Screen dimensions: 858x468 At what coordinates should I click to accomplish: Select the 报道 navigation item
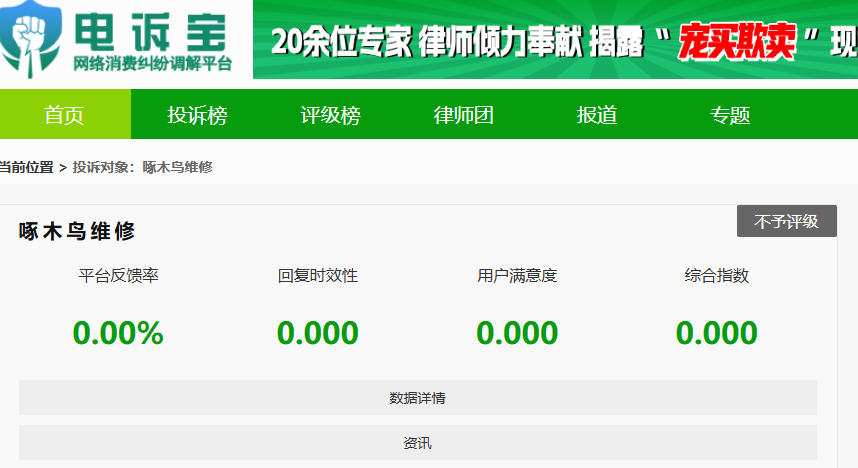coord(596,115)
